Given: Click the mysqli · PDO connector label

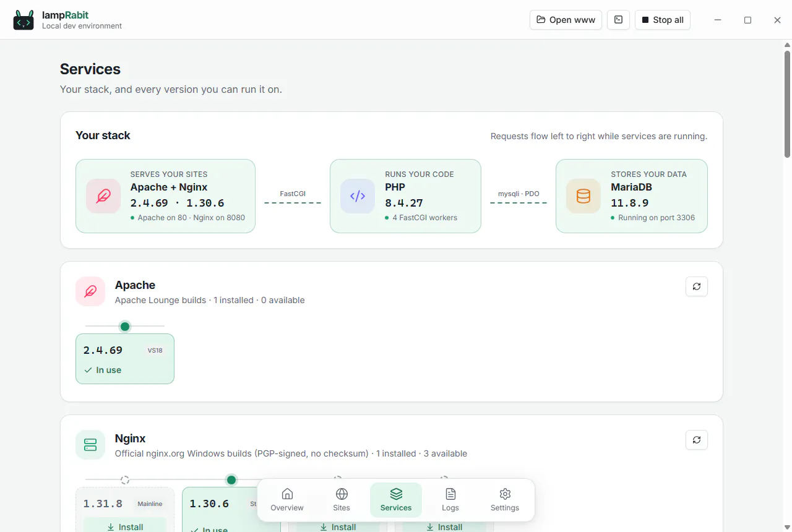Looking at the screenshot, I should tap(519, 194).
